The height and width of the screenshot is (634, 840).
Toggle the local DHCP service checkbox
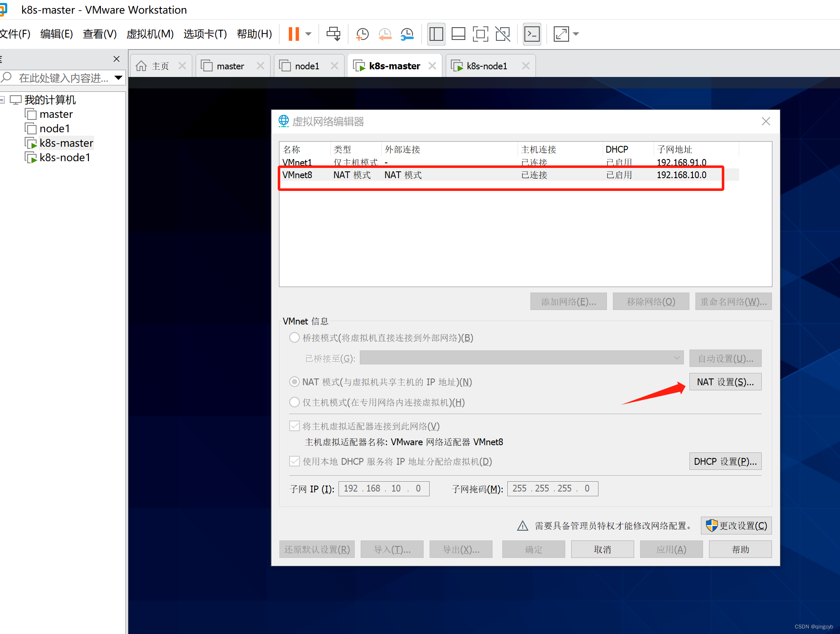tap(294, 461)
